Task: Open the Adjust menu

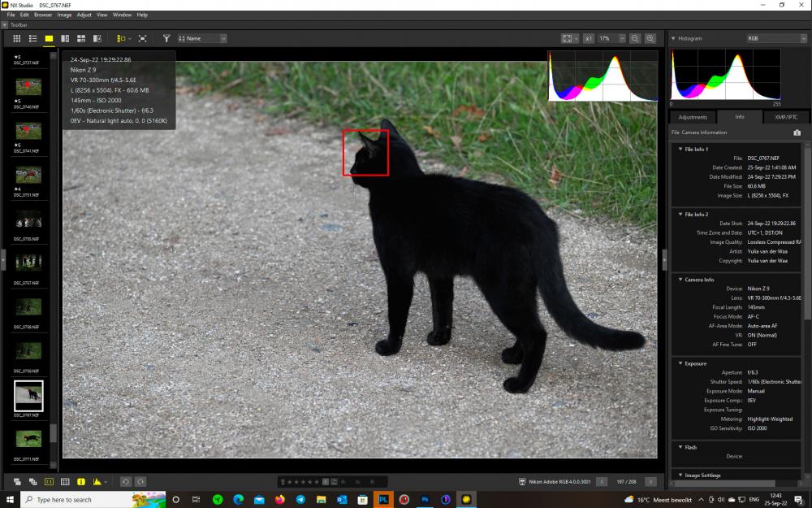Action: pos(84,15)
